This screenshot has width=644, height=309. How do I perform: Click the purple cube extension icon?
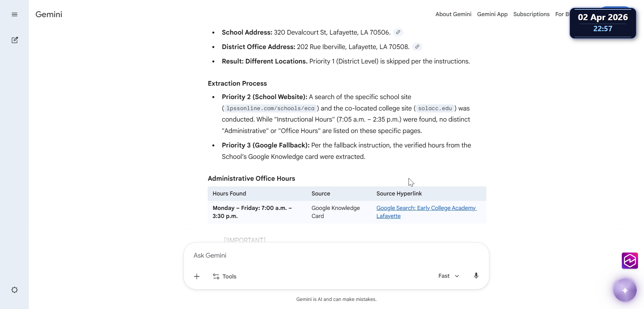coord(630,261)
